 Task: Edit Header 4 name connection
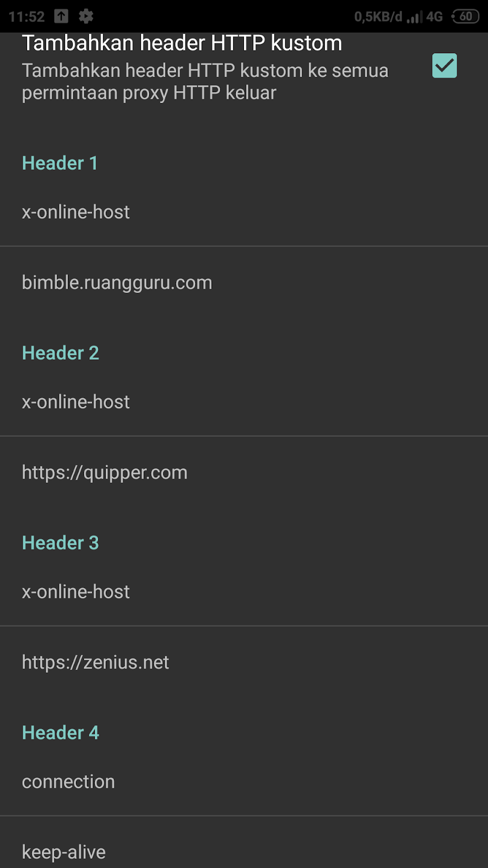click(x=244, y=782)
